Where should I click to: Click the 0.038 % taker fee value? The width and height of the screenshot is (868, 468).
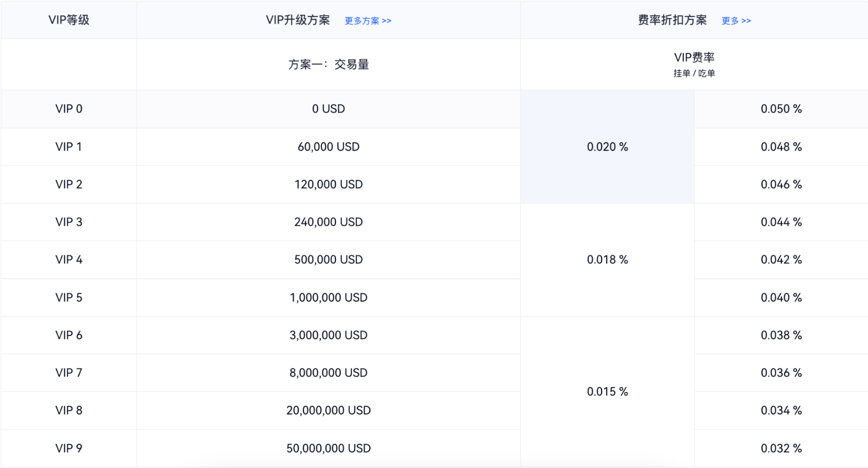click(x=781, y=335)
